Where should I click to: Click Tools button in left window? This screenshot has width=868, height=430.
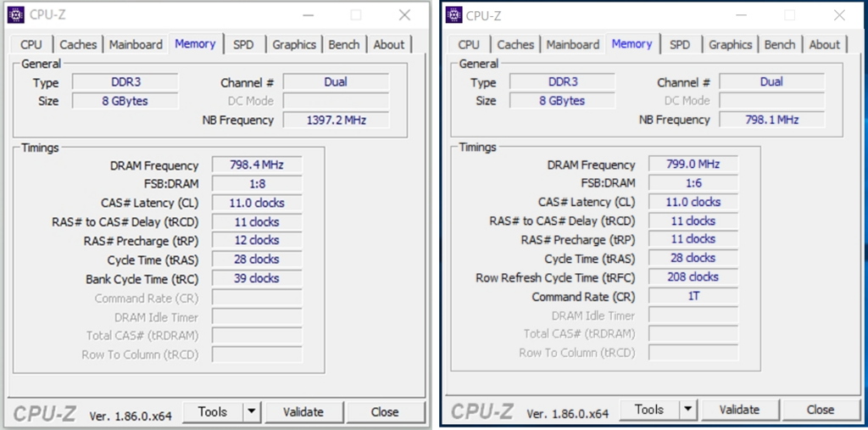click(213, 411)
